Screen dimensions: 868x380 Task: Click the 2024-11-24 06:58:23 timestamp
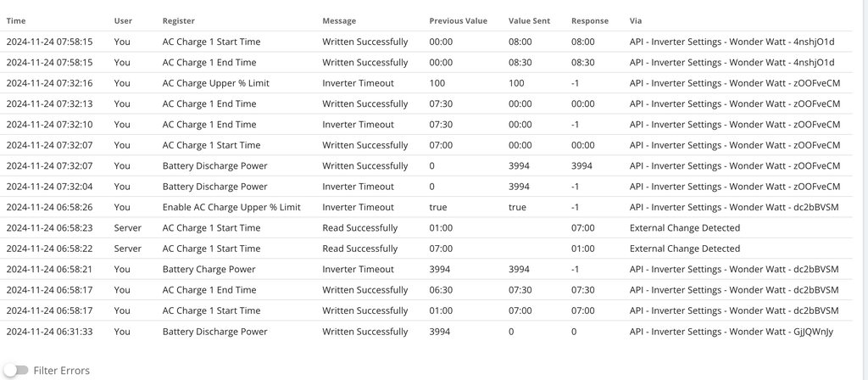pyautogui.click(x=49, y=228)
